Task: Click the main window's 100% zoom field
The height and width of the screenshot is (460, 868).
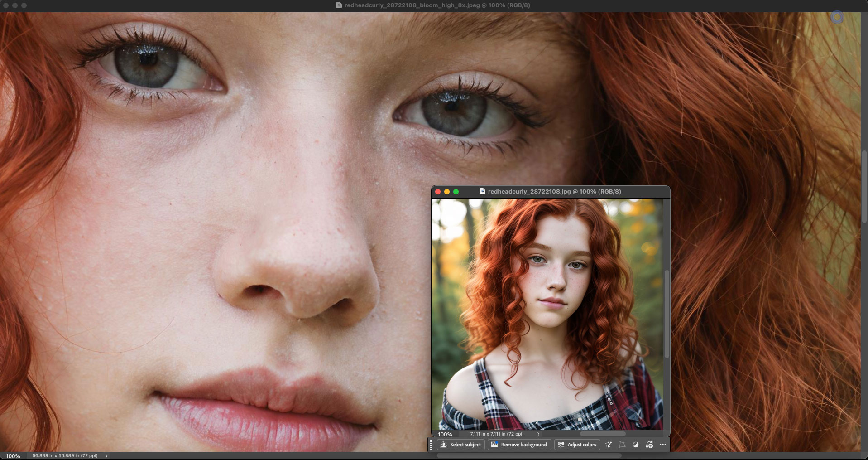Action: [13, 456]
